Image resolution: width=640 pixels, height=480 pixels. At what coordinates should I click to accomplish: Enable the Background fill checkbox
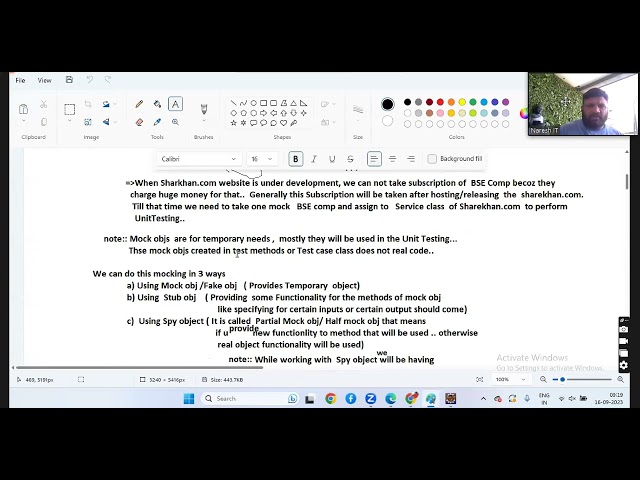pyautogui.click(x=432, y=159)
